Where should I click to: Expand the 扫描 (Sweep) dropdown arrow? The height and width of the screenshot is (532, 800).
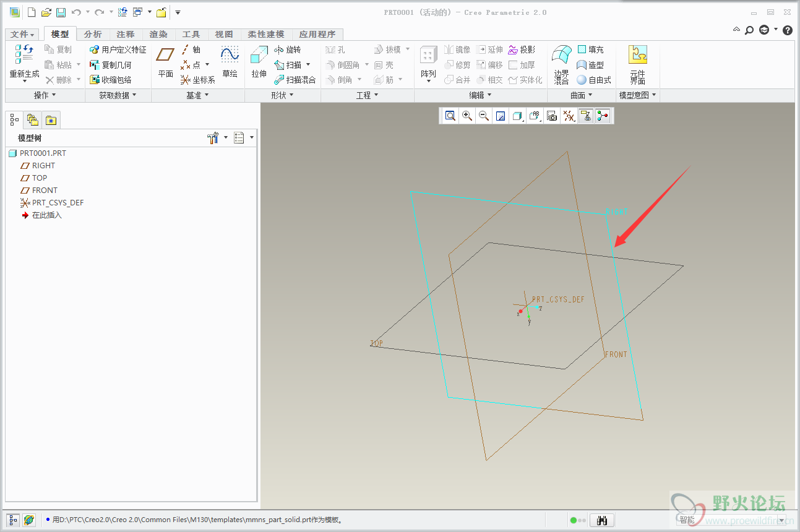click(x=308, y=65)
